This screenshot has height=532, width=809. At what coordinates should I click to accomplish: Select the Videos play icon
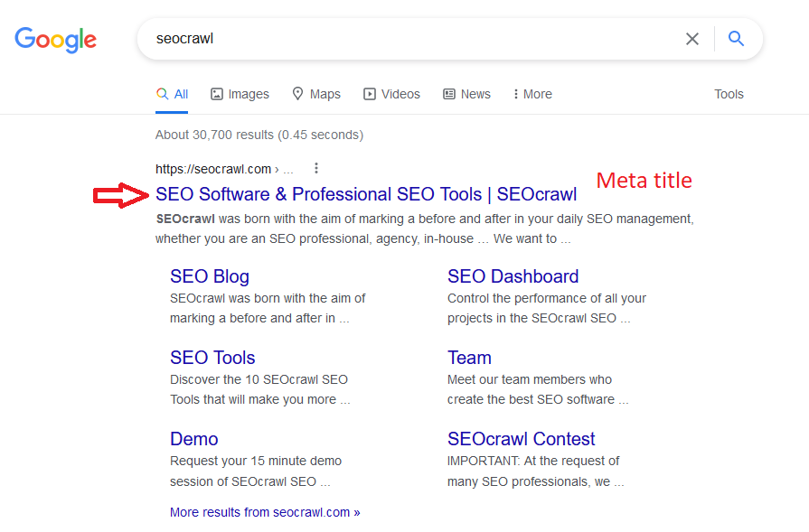370,93
